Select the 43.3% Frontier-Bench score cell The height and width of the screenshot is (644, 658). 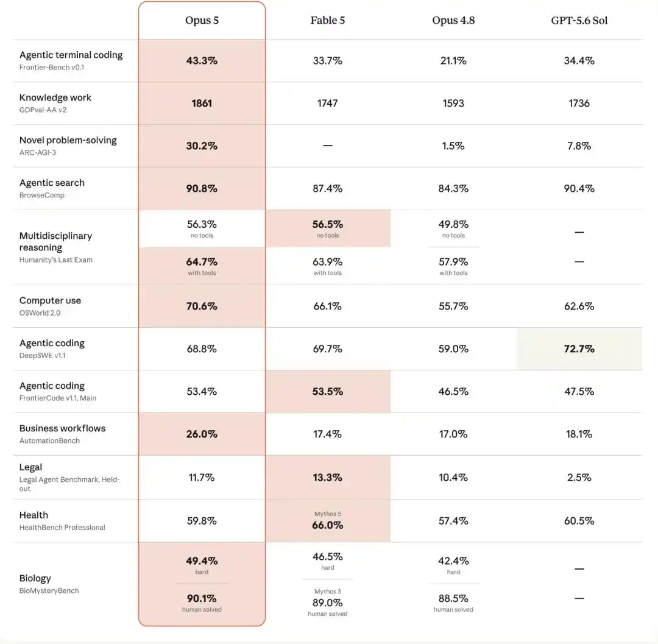click(x=202, y=60)
